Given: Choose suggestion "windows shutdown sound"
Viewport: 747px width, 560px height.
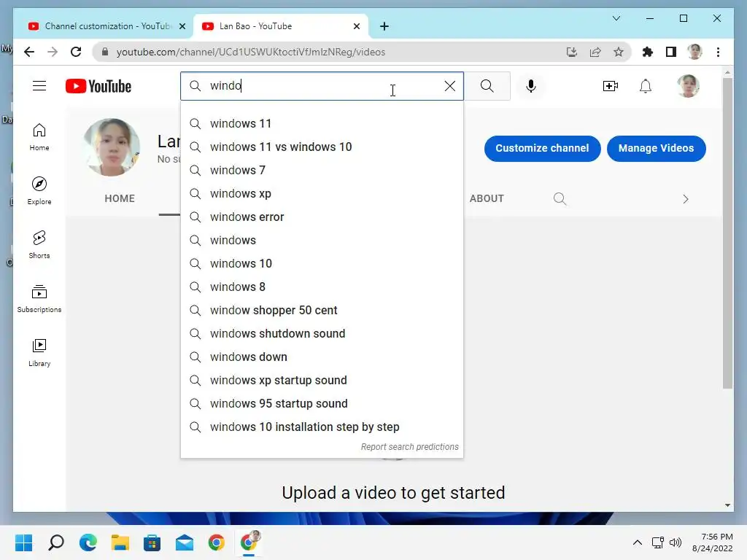Looking at the screenshot, I should pos(322,333).
